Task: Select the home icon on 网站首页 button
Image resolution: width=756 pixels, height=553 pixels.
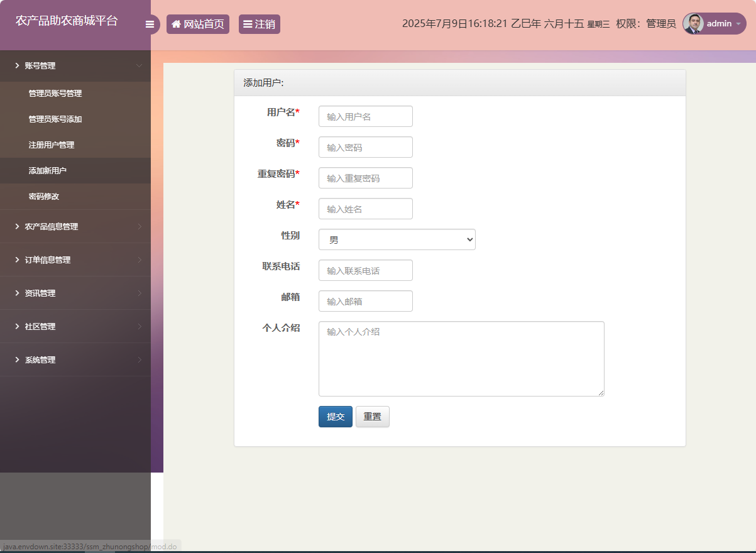Action: click(177, 23)
